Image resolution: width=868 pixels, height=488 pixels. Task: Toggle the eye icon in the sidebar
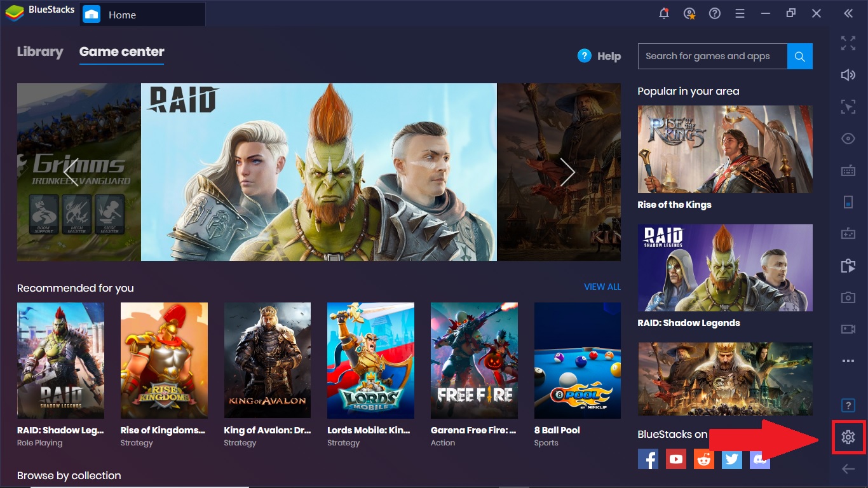pos(848,139)
